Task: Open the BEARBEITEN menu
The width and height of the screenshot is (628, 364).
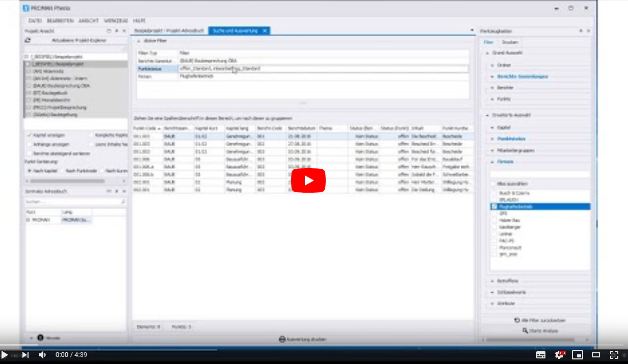Action: 60,21
